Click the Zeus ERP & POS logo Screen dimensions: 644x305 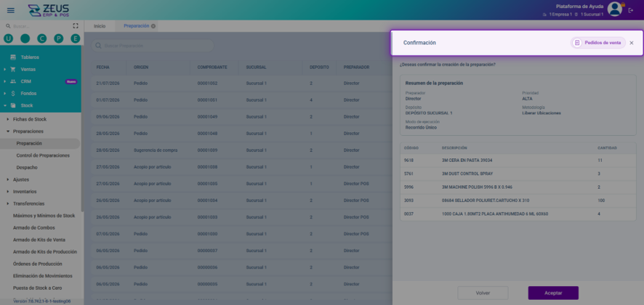pos(49,10)
